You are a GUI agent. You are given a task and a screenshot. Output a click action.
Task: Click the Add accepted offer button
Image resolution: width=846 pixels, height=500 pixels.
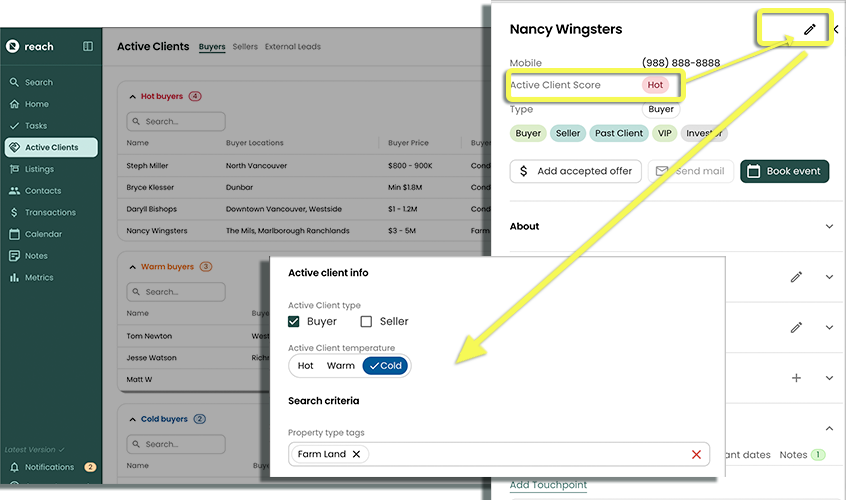point(575,171)
